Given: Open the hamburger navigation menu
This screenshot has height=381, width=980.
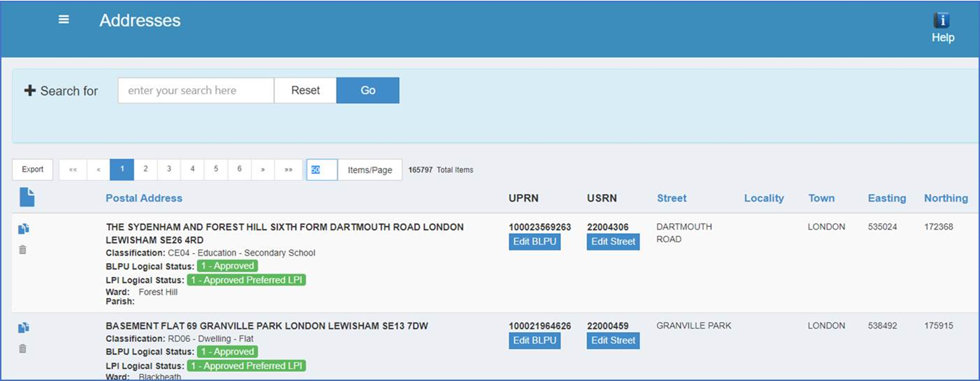Looking at the screenshot, I should 64,20.
